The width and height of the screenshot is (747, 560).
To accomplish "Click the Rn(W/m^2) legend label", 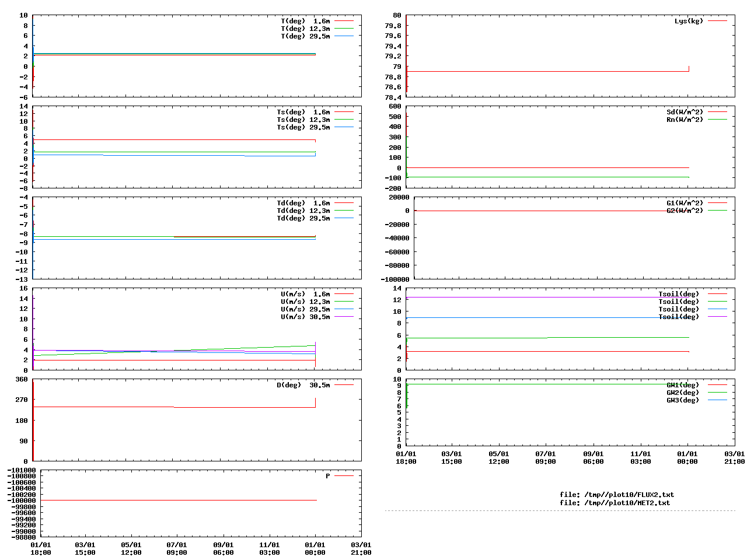I will click(x=685, y=120).
